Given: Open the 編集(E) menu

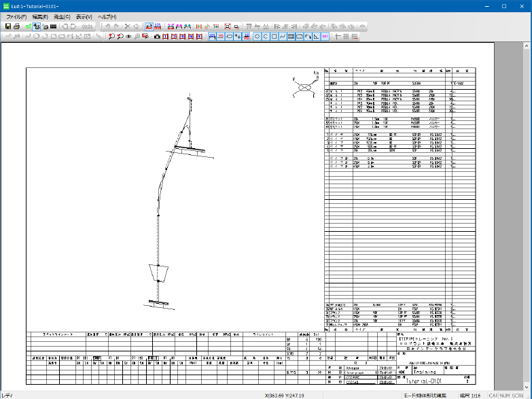Looking at the screenshot, I should (40, 16).
